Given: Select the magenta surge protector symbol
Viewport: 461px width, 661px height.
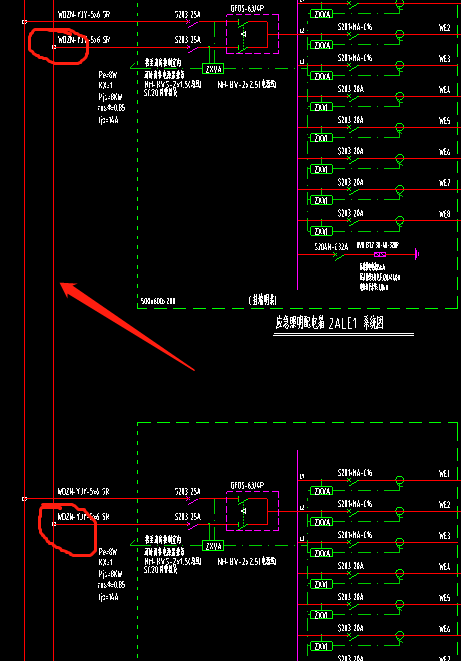Looking at the screenshot, I should (x=380, y=254).
